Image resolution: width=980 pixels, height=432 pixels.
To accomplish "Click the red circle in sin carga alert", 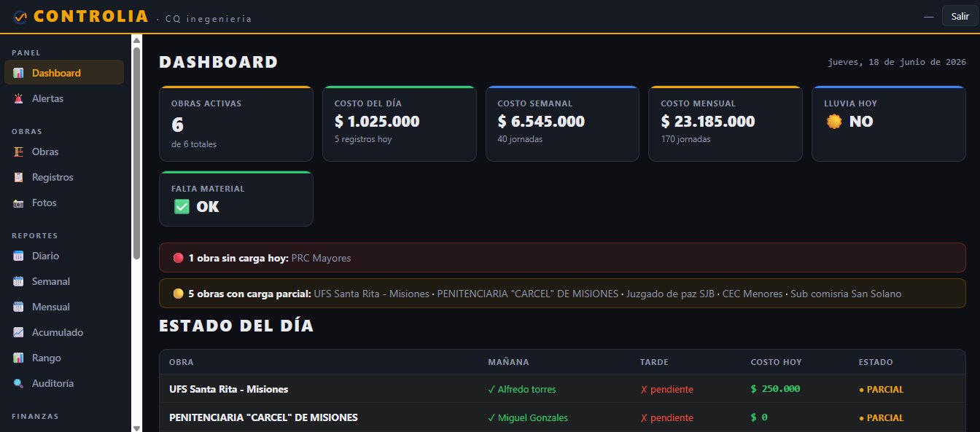I will coord(178,258).
